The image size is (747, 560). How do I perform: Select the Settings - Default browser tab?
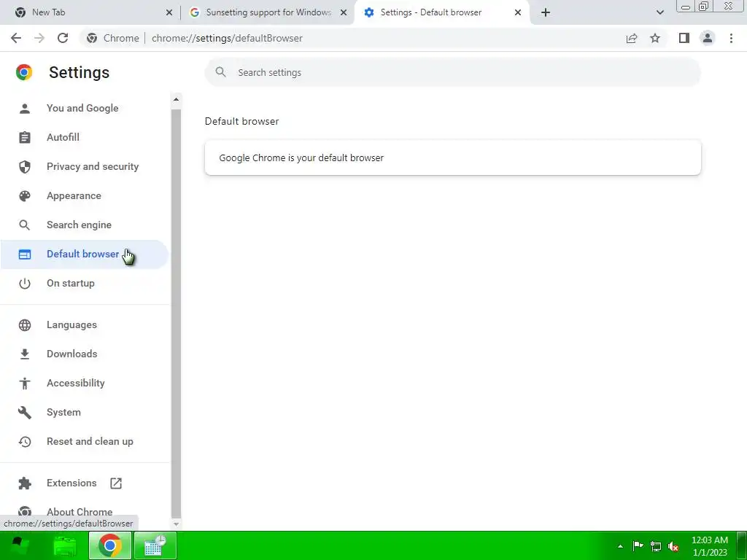point(441,12)
